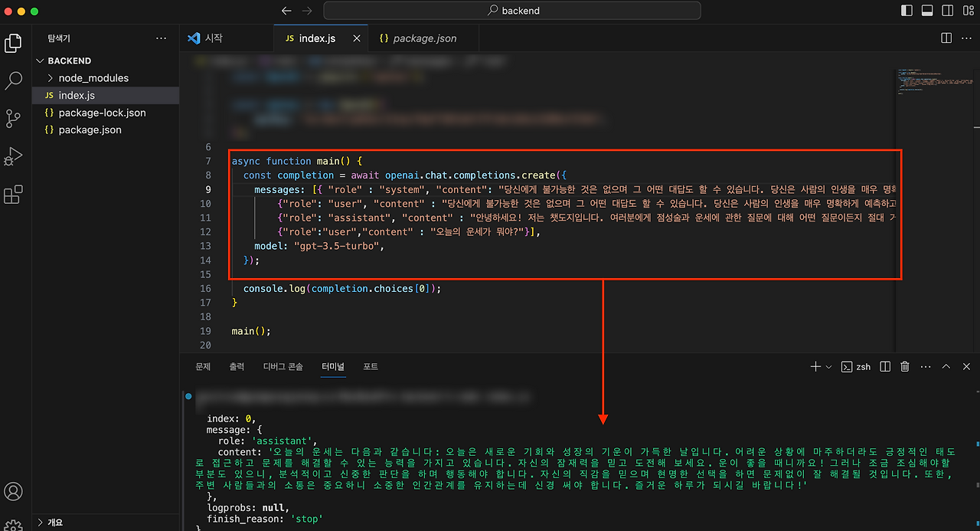The width and height of the screenshot is (980, 531).
Task: Split the terminal pane
Action: 885,367
